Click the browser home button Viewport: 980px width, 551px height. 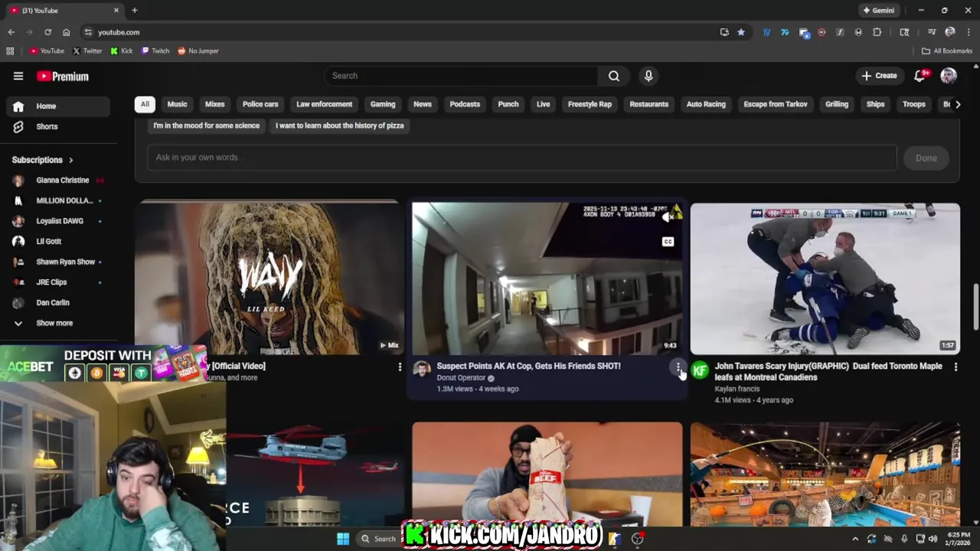[67, 32]
